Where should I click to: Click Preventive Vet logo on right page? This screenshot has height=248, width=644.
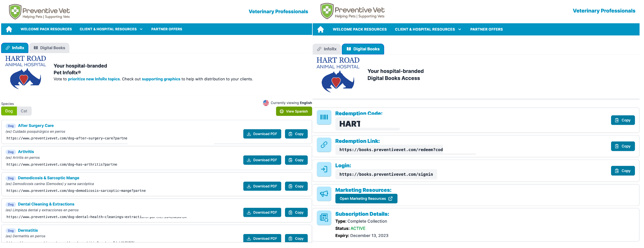click(352, 11)
